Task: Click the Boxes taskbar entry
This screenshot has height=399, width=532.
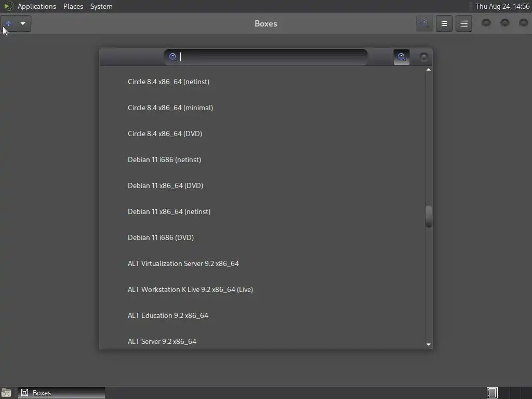Action: pos(61,393)
